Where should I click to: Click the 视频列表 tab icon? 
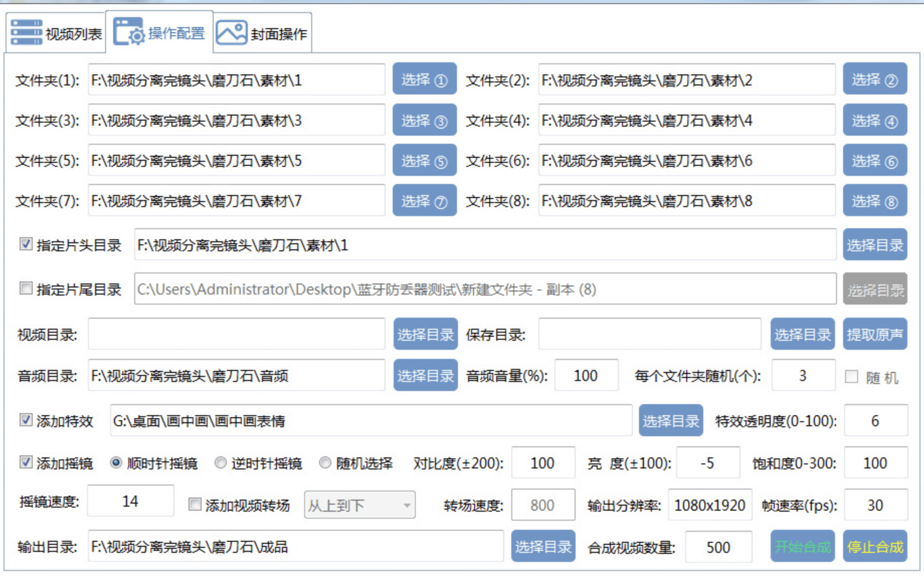[27, 33]
